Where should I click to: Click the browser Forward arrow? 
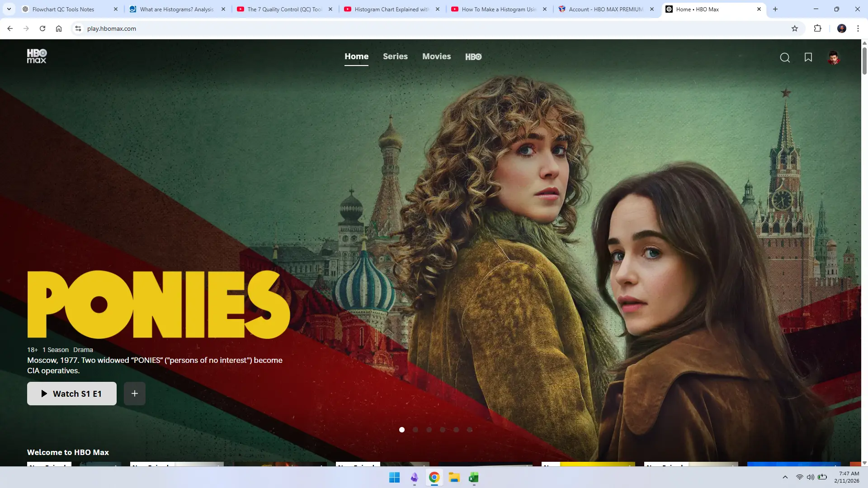click(26, 28)
